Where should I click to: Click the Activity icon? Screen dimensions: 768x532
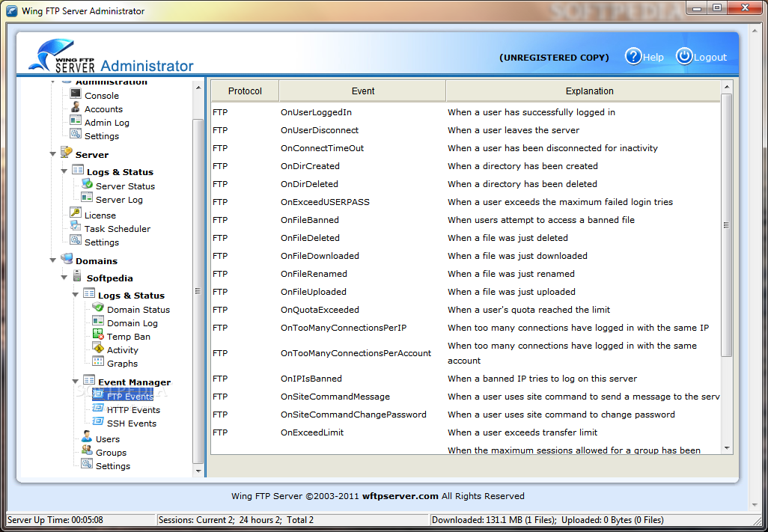[98, 348]
